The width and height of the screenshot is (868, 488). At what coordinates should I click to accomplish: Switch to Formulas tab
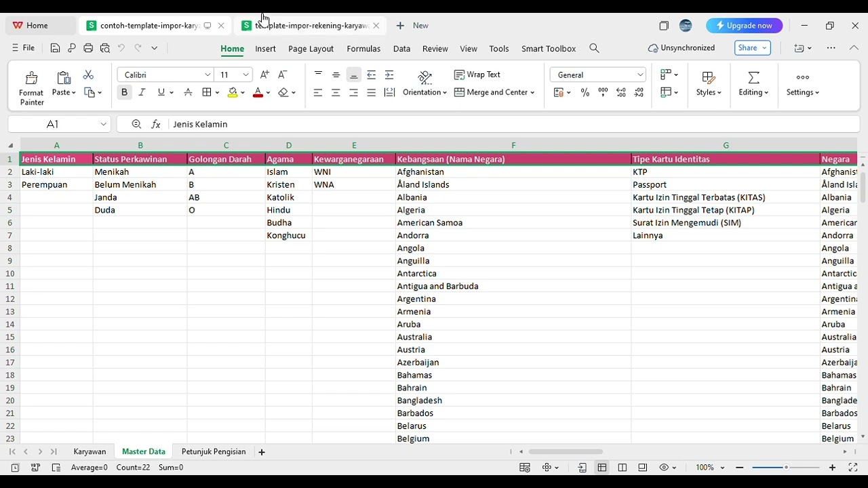pyautogui.click(x=363, y=48)
